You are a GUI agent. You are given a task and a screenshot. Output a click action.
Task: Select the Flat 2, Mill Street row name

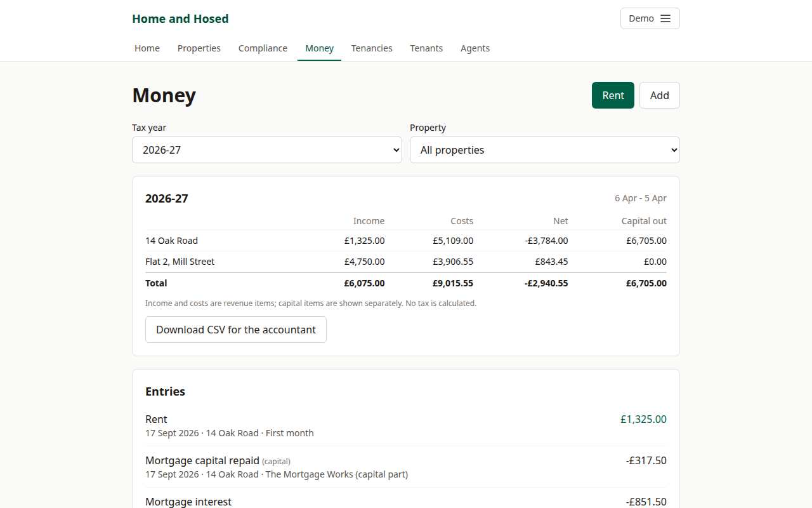pos(180,262)
